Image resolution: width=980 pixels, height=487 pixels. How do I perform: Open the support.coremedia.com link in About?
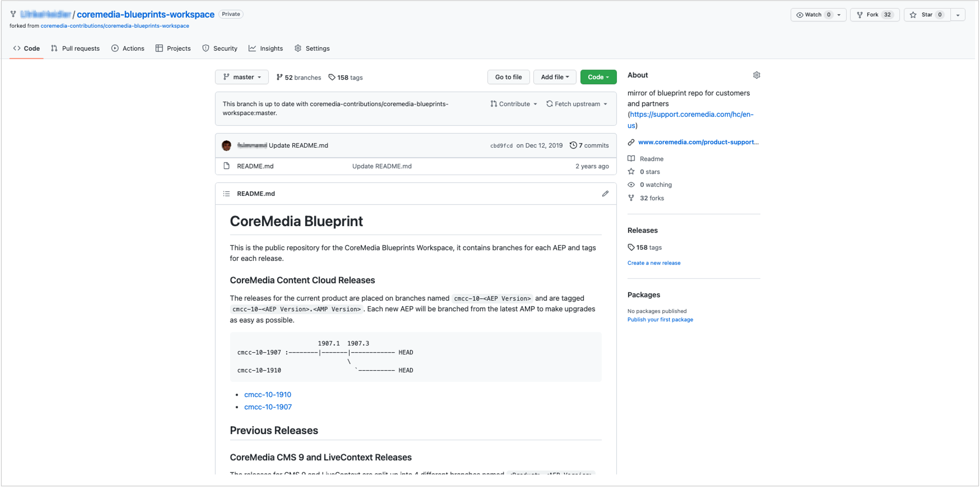point(690,120)
